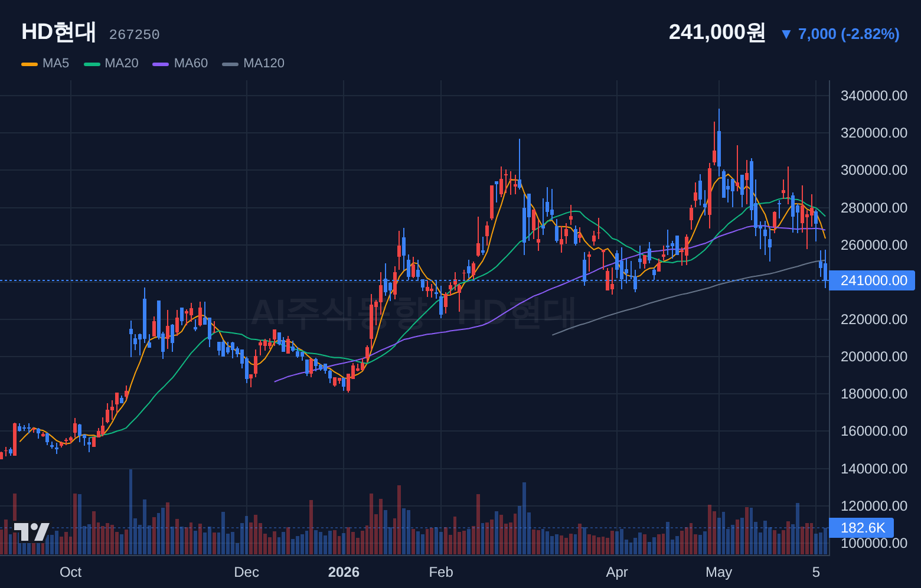Select the Oct marker on time axis

point(71,572)
